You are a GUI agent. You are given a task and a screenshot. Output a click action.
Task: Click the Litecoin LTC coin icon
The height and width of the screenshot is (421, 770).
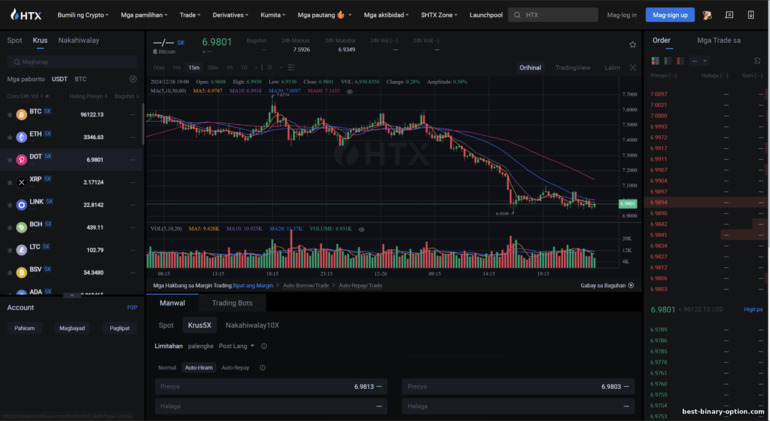[x=21, y=250]
